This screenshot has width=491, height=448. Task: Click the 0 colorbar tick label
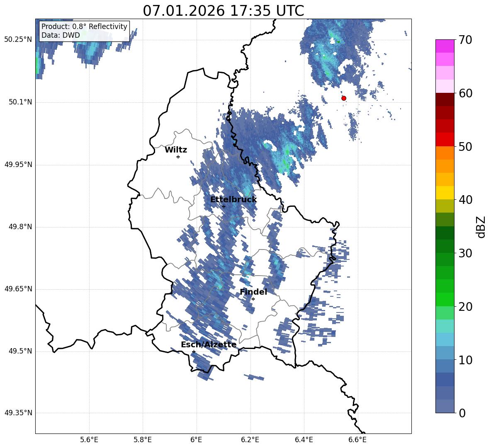click(x=462, y=413)
